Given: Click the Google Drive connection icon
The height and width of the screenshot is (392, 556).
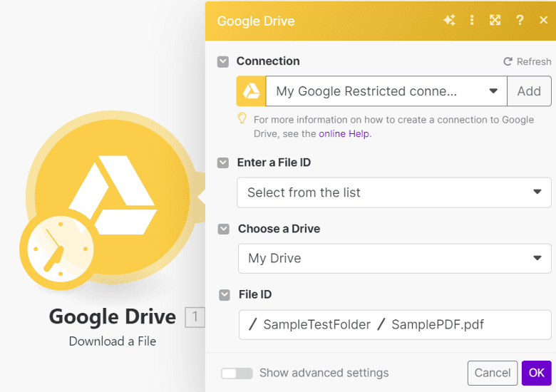Looking at the screenshot, I should (x=251, y=91).
